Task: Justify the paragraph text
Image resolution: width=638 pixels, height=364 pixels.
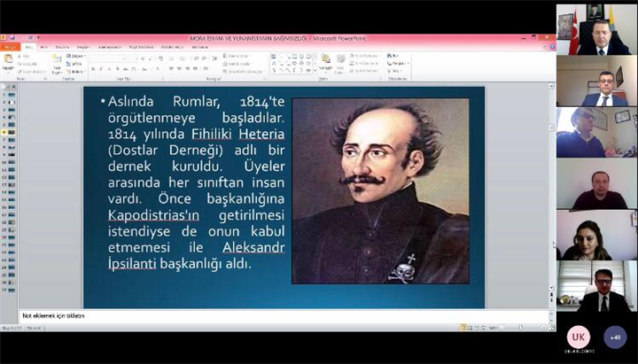Action: click(x=195, y=69)
